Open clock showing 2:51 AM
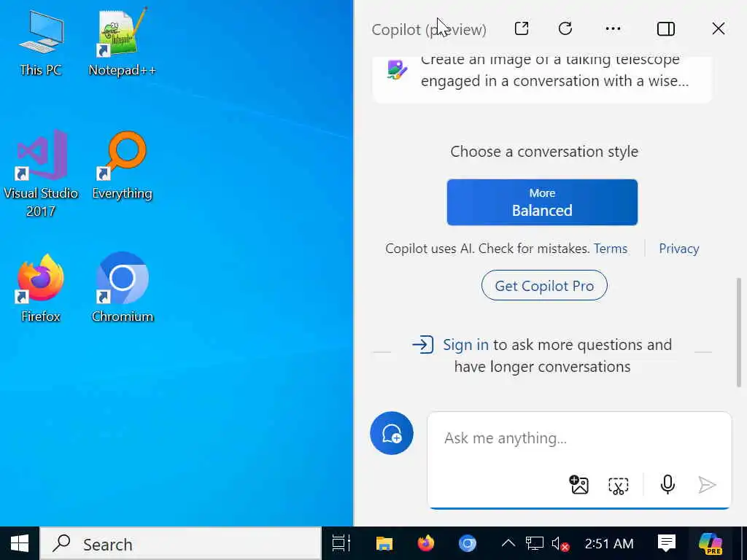Image resolution: width=747 pixels, height=560 pixels. tap(609, 543)
